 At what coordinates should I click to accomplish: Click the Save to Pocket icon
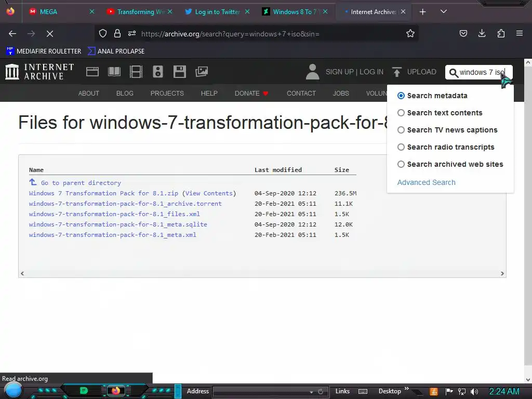463,33
